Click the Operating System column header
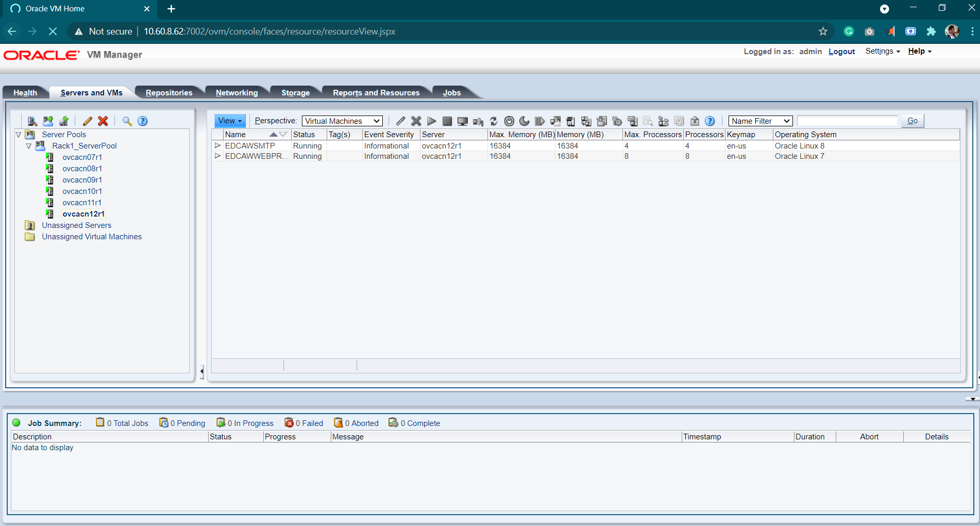Image resolution: width=980 pixels, height=526 pixels. (x=866, y=135)
